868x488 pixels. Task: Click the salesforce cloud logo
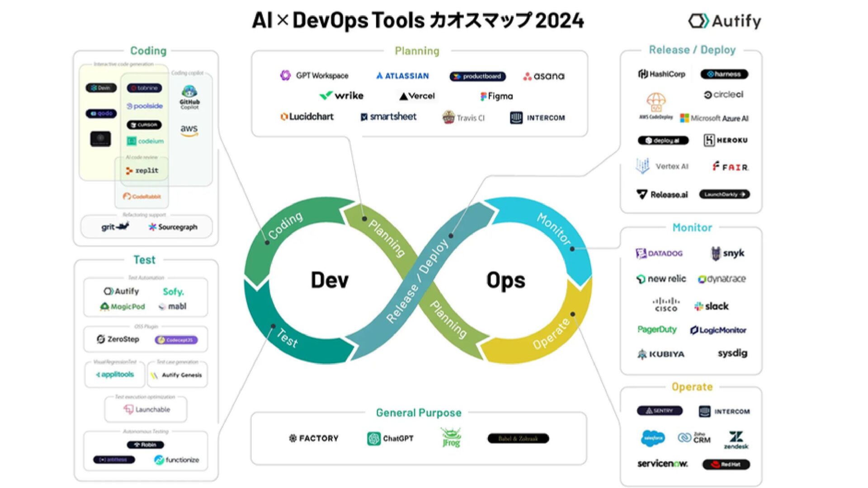click(653, 438)
